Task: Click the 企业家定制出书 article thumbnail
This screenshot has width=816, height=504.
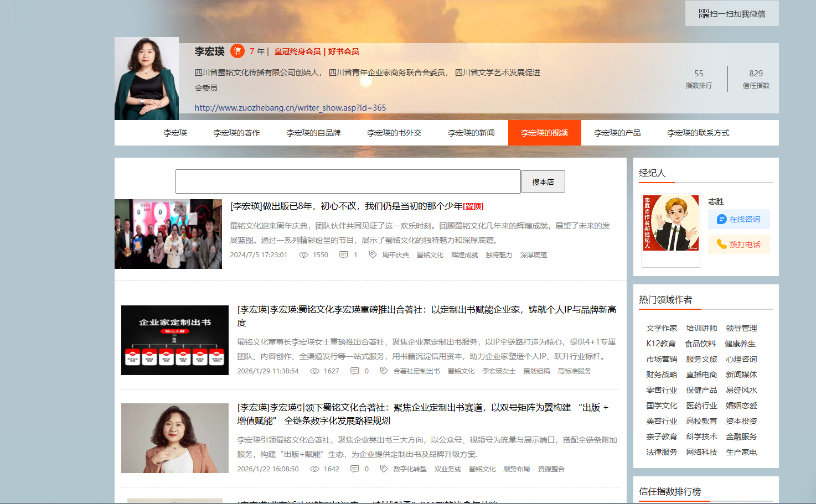Action: [x=175, y=340]
